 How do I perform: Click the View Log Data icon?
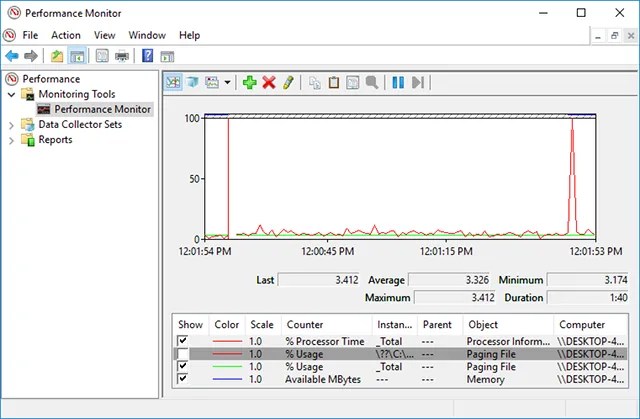click(193, 82)
